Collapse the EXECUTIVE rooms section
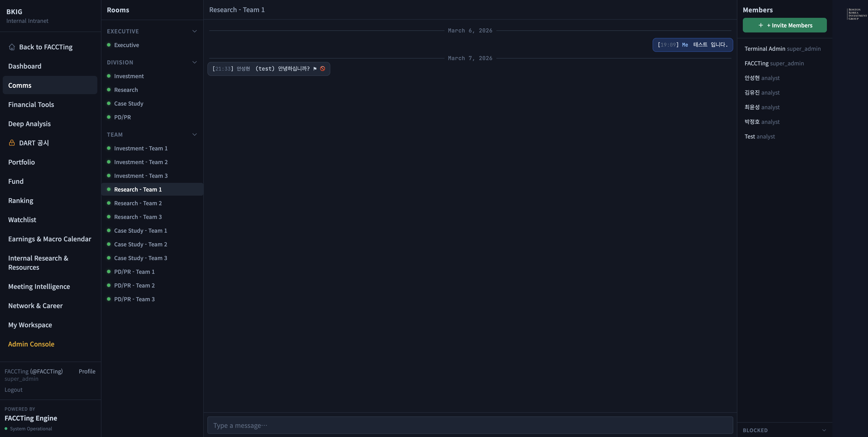 pyautogui.click(x=194, y=31)
